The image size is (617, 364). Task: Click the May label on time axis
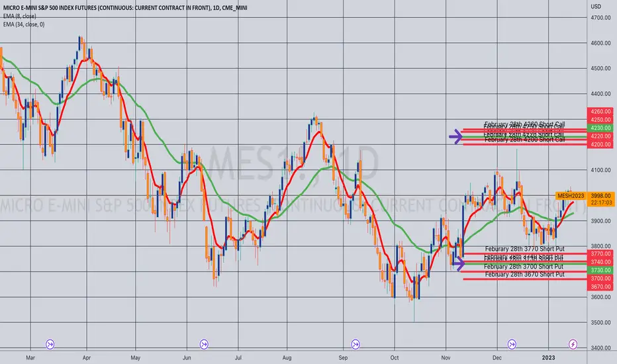point(135,357)
